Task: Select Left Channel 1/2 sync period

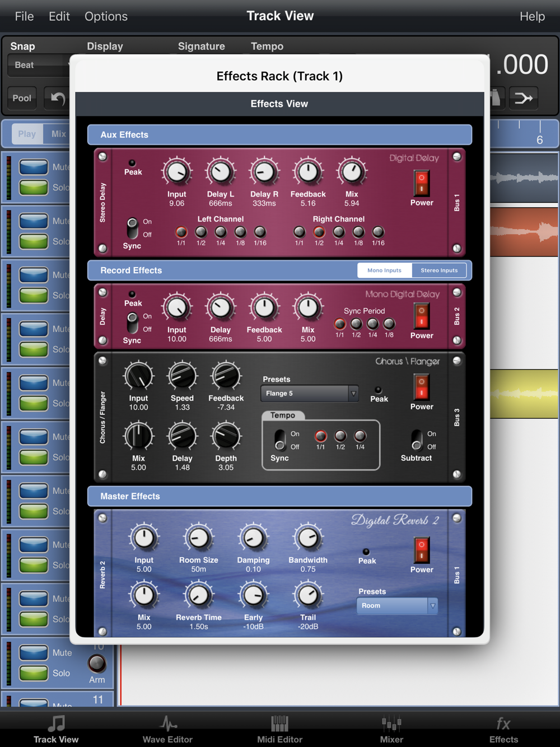Action: coord(201,232)
